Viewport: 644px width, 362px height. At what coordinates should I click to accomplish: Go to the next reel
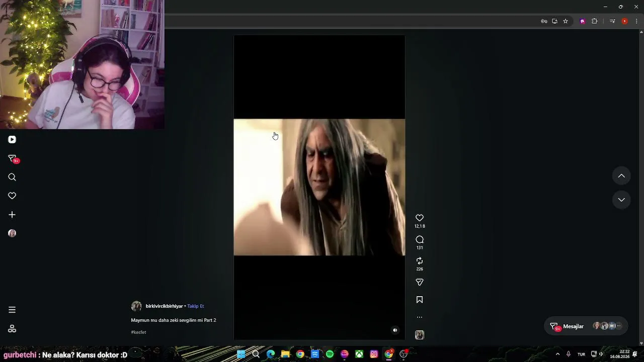pyautogui.click(x=621, y=200)
